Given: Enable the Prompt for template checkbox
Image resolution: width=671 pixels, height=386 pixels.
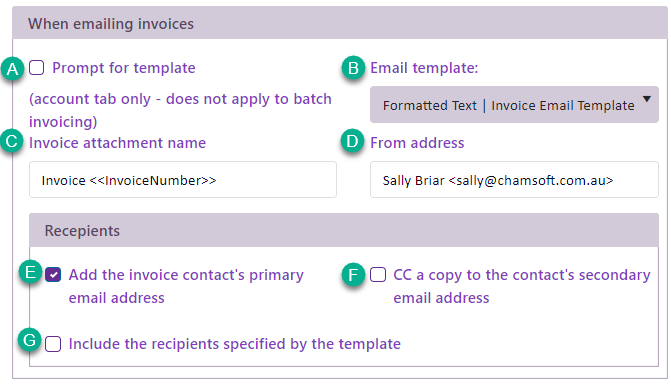Looking at the screenshot, I should [x=37, y=68].
